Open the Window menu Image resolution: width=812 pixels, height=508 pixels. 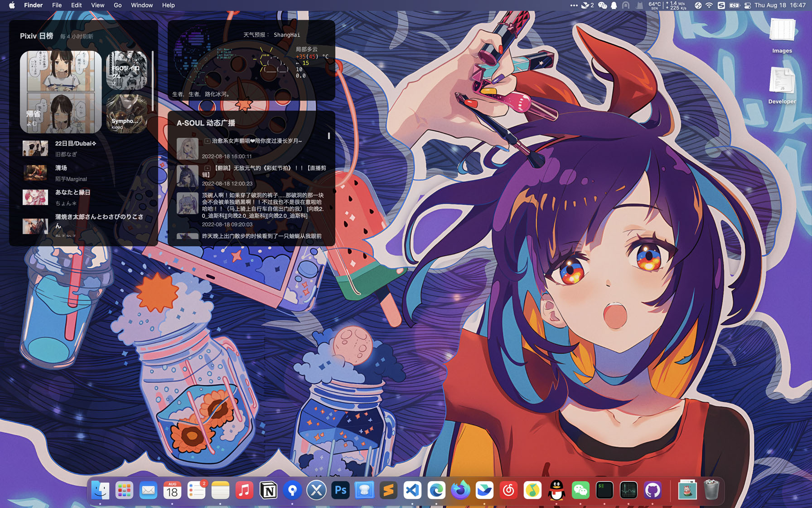tap(142, 5)
